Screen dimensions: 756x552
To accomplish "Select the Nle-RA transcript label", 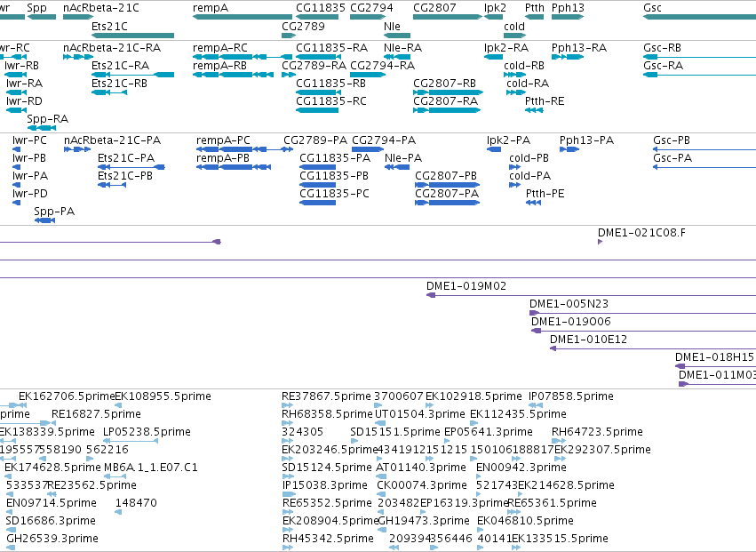I will coord(402,48).
